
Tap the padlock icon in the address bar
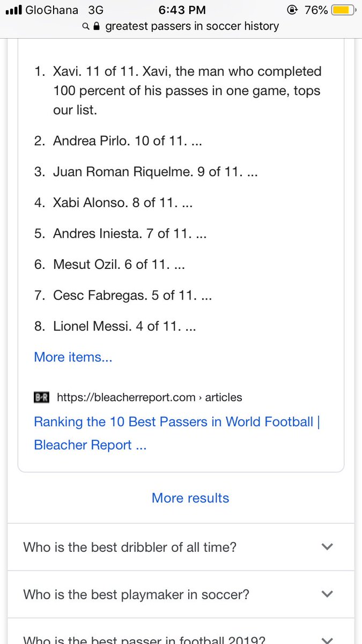[x=97, y=26]
